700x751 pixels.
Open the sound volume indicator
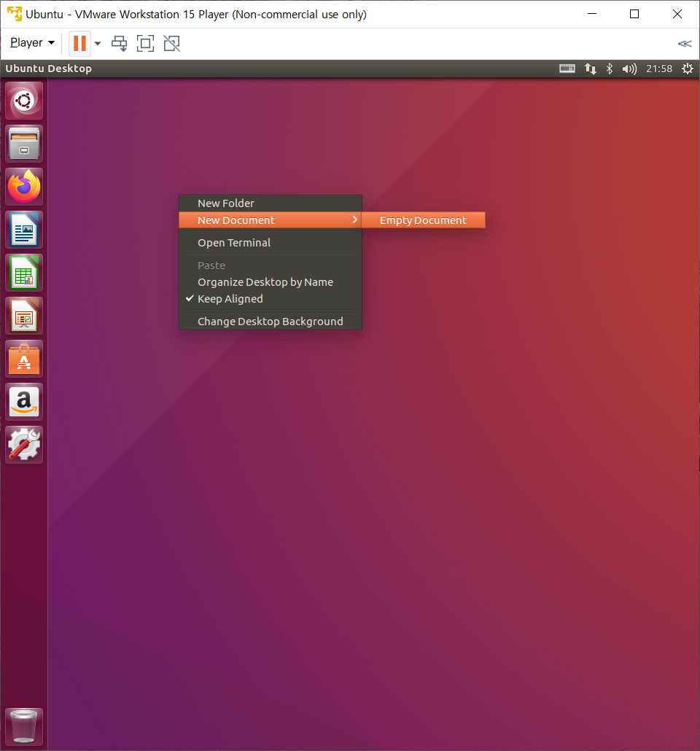(629, 69)
